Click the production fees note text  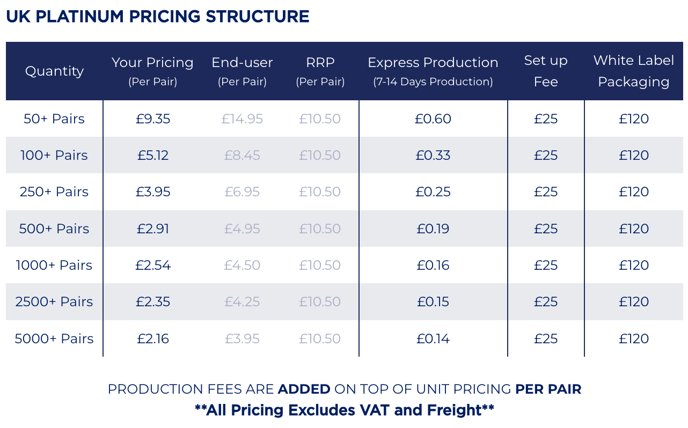pos(344,389)
